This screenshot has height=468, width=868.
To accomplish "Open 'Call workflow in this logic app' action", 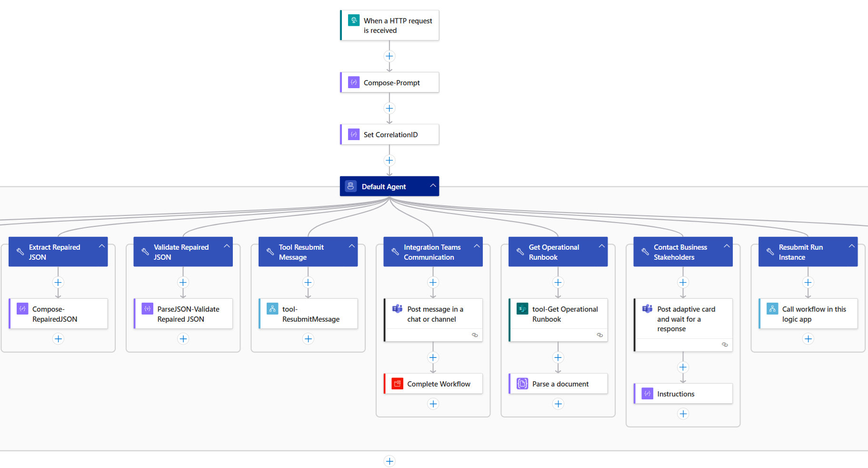I will [x=808, y=314].
